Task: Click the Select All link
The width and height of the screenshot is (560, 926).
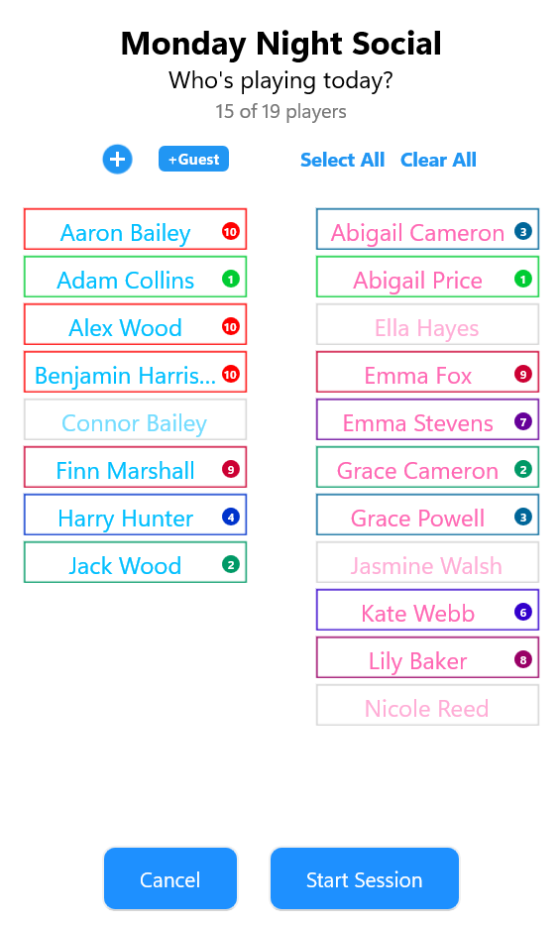Action: click(x=342, y=160)
